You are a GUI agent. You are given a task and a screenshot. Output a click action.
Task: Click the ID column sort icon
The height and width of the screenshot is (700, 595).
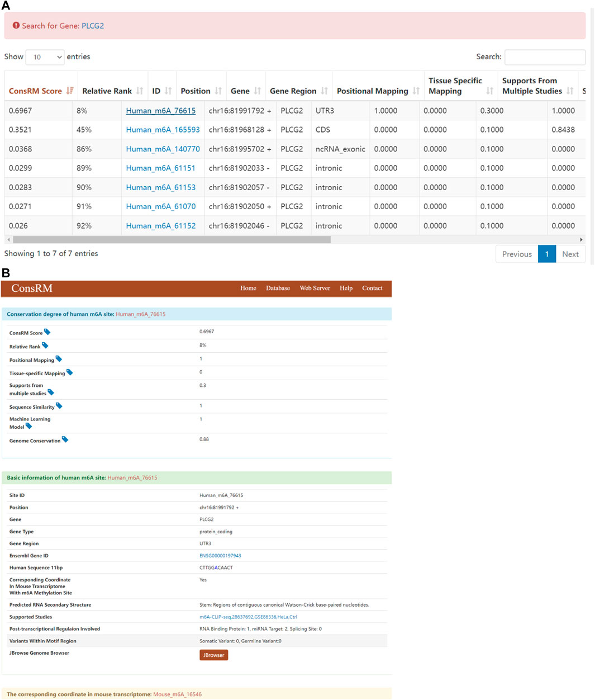point(168,91)
